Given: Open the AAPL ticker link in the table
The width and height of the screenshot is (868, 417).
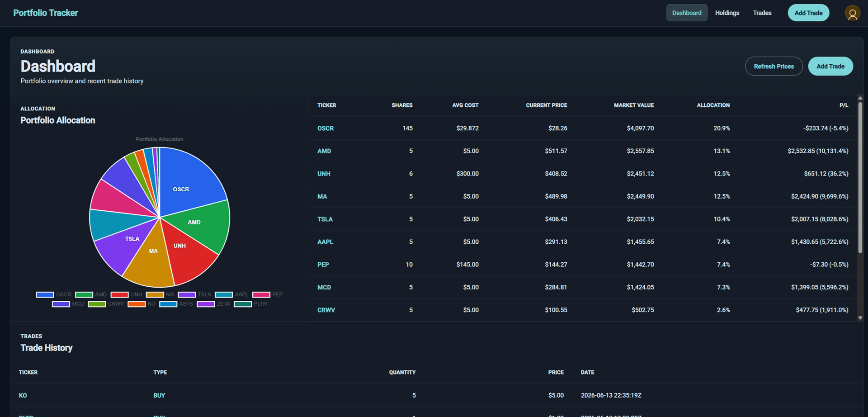Looking at the screenshot, I should (325, 242).
